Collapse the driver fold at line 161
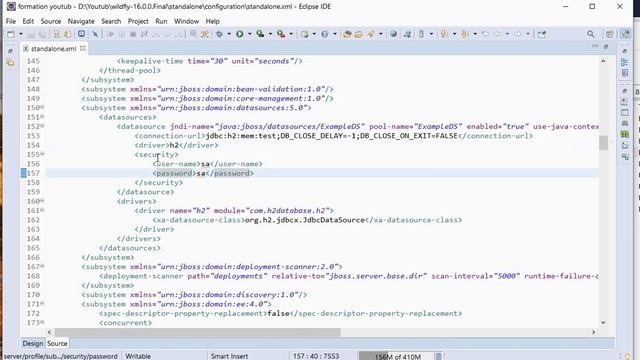This screenshot has height=360, width=640. pos(42,210)
